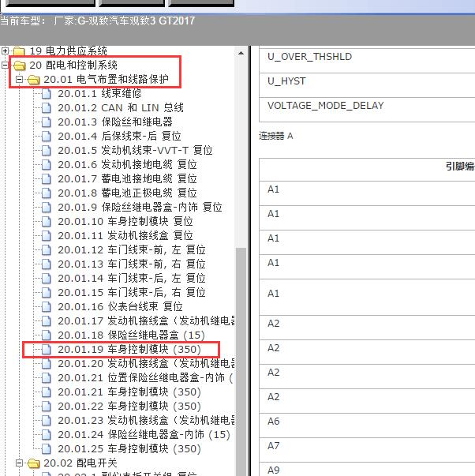The height and width of the screenshot is (476, 475).
Task: Click document icon beside 20.01.3 保险丝和继电器
Action: 46,122
